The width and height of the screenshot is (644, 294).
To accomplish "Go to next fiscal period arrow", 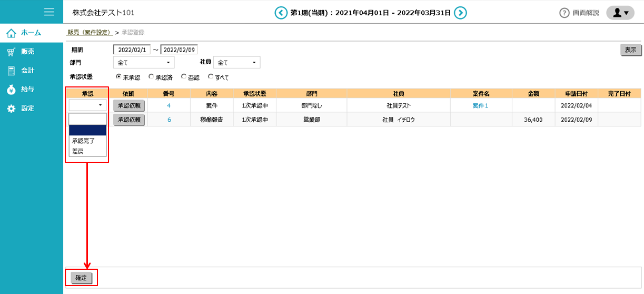I will point(460,13).
